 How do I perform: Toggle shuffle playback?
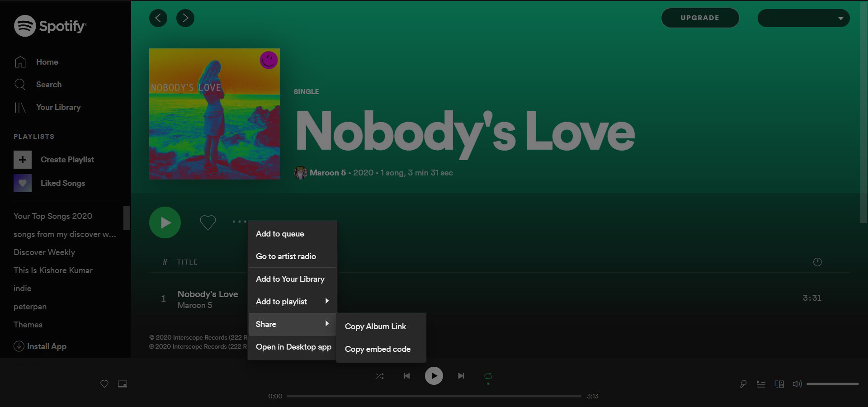[380, 376]
